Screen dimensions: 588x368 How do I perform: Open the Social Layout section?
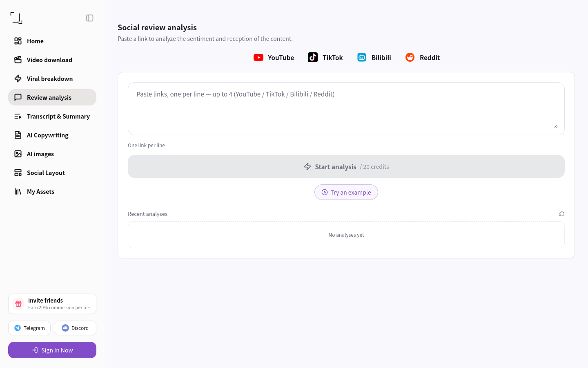[52, 173]
